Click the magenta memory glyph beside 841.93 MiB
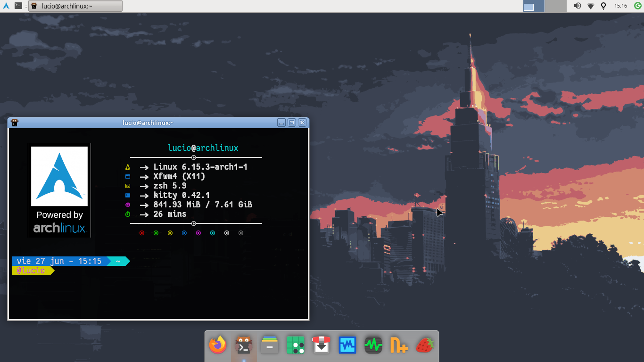The image size is (644, 362). click(127, 205)
